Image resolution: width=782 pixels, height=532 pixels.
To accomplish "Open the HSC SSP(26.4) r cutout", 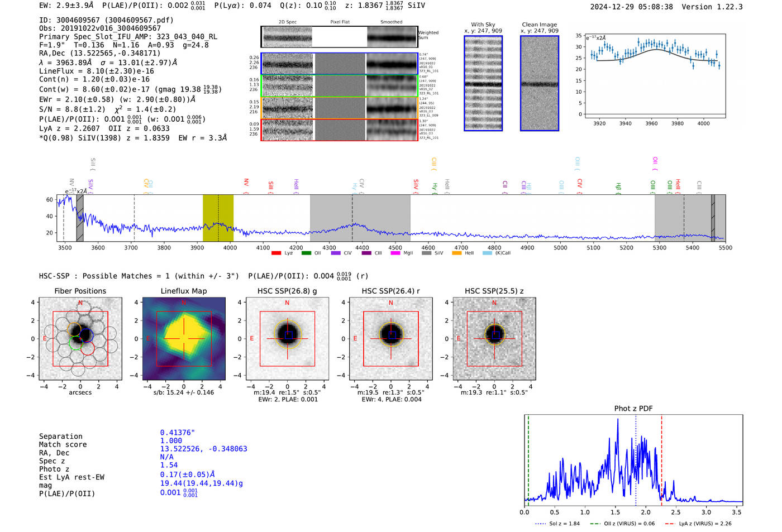I will point(391,338).
